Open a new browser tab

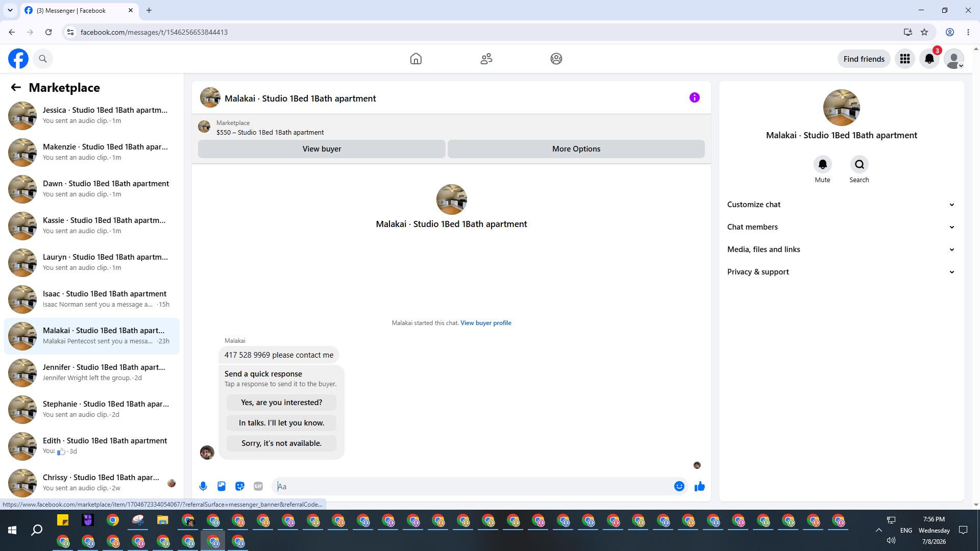[x=149, y=10]
